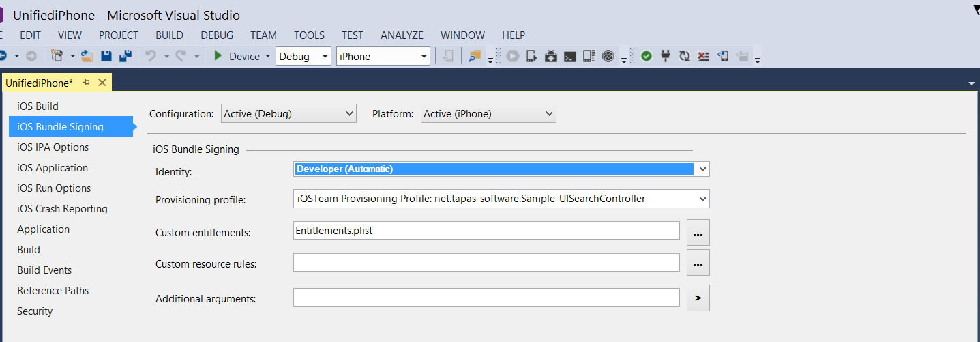Click the green checkmark toolbar icon

point(646,56)
